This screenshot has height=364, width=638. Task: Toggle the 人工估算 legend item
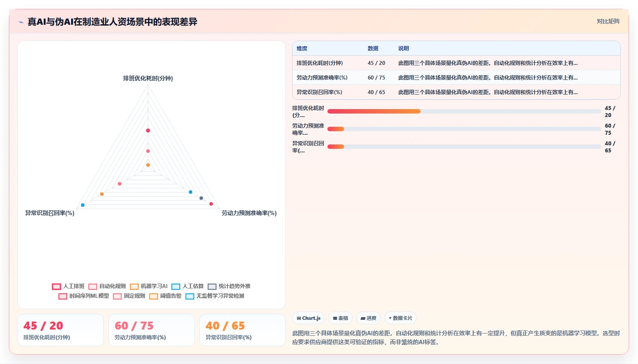coord(188,286)
